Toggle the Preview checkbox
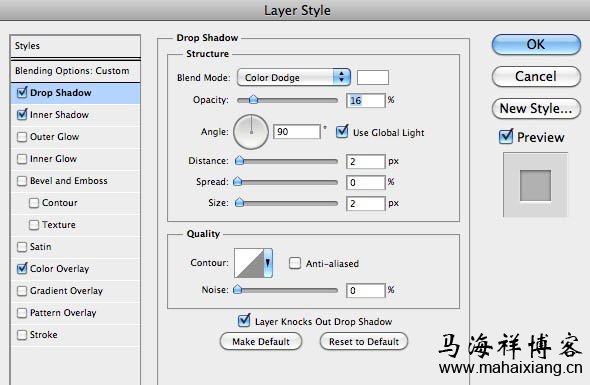Screen dimensions: 590x385 coord(506,137)
